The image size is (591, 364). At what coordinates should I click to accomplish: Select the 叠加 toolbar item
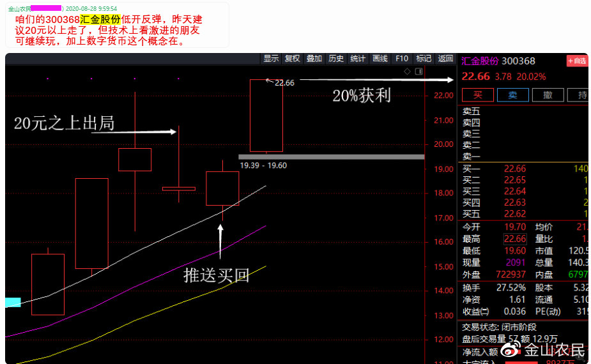314,59
